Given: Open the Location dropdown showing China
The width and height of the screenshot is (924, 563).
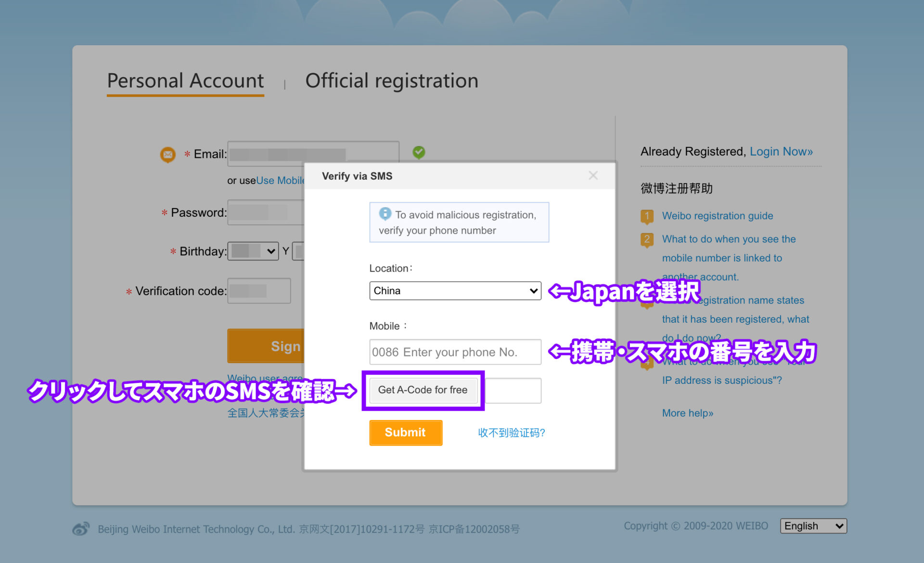Looking at the screenshot, I should tap(455, 290).
